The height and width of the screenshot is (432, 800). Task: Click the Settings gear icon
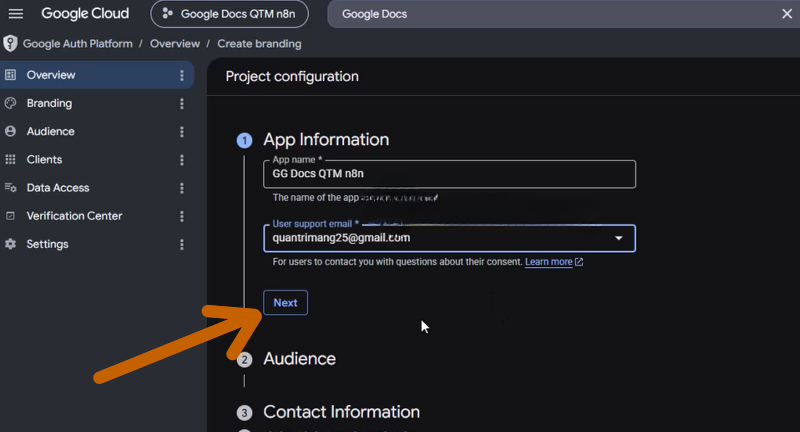tap(10, 244)
